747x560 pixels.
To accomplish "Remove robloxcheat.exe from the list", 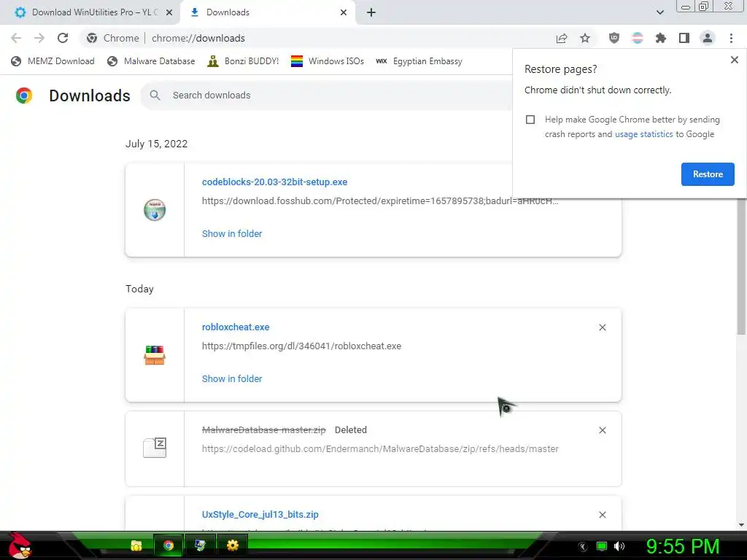I will (602, 327).
